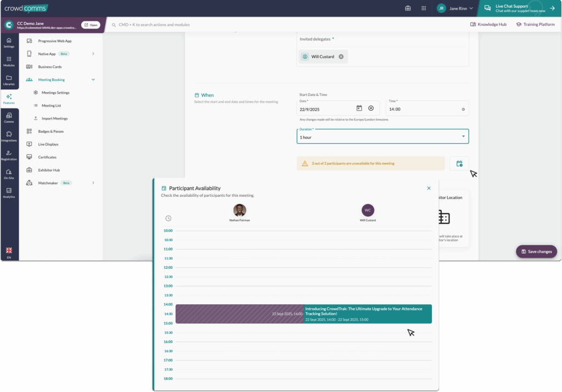Image resolution: width=562 pixels, height=392 pixels.
Task: Select Meeting List in the menu
Action: click(51, 105)
